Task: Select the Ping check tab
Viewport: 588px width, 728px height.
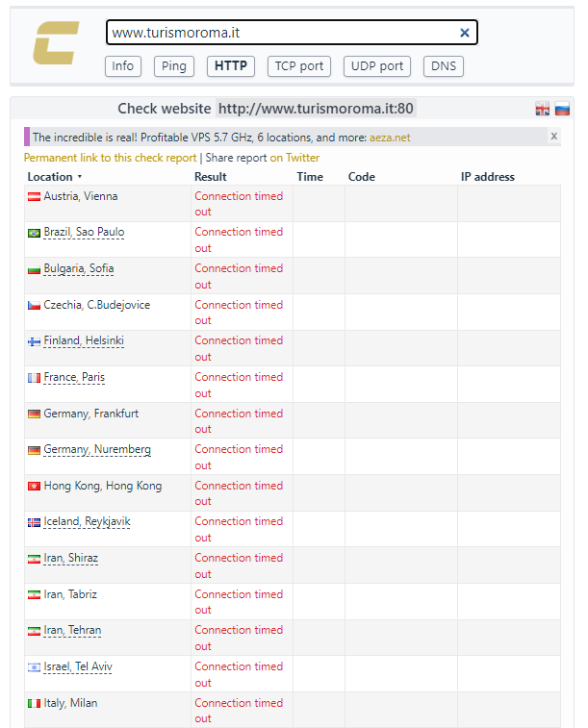Action: pos(174,66)
